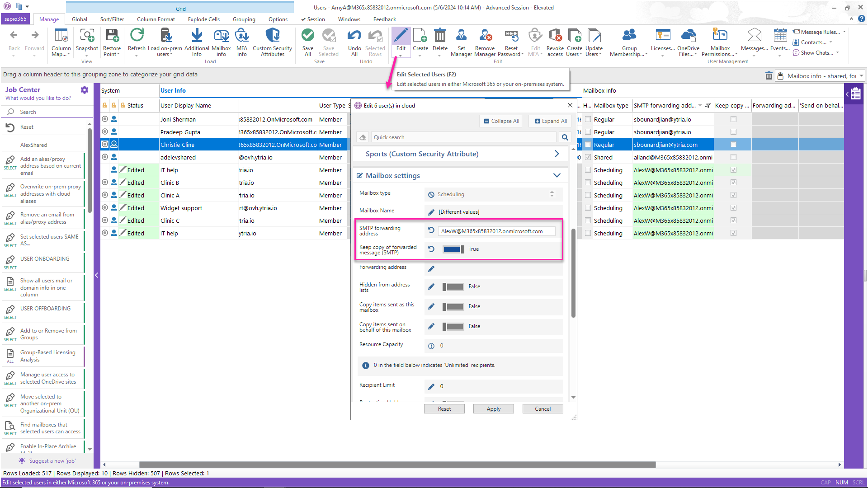Toggle H column checkbox for Shared mailbox row

[x=588, y=157]
